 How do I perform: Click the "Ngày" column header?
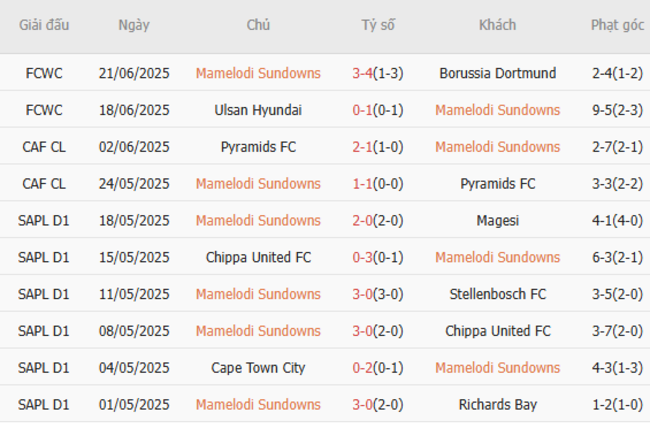[134, 25]
